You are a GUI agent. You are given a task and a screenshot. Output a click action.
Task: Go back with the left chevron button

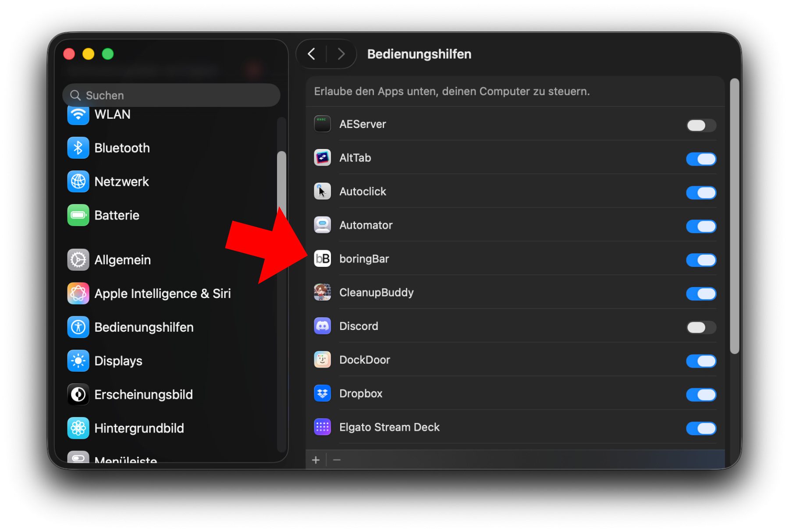coord(312,54)
